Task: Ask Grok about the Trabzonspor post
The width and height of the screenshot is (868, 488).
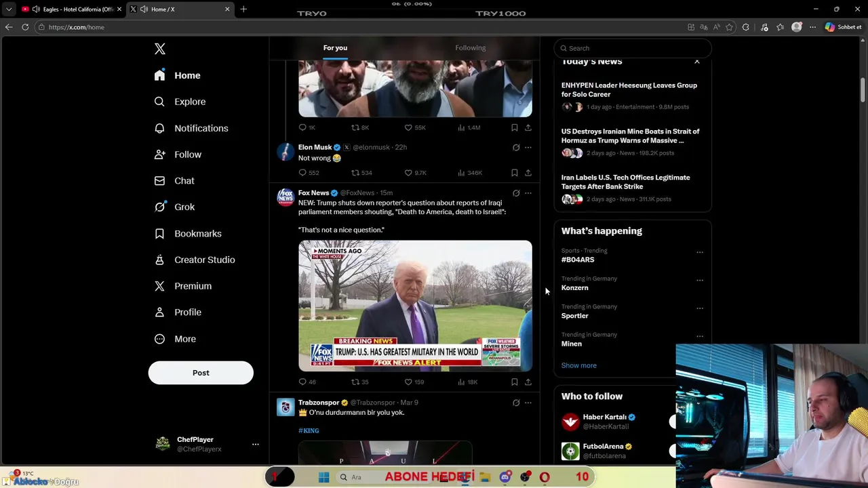Action: tap(516, 403)
